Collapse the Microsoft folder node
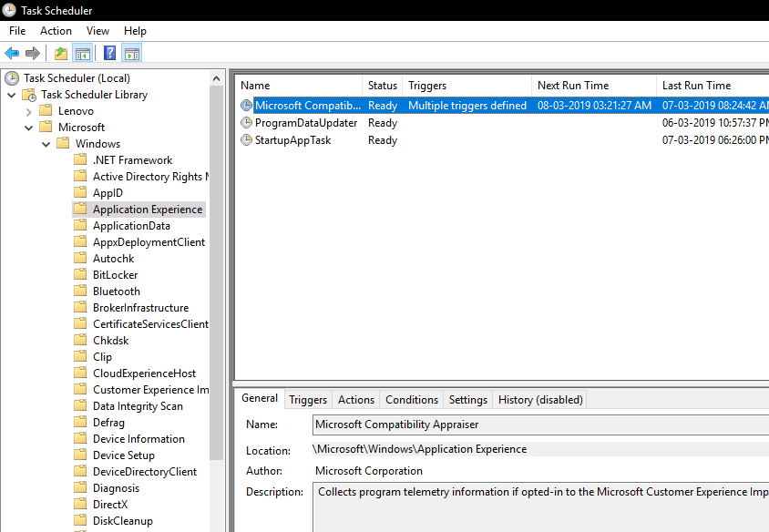Image resolution: width=769 pixels, height=532 pixels. 29,128
